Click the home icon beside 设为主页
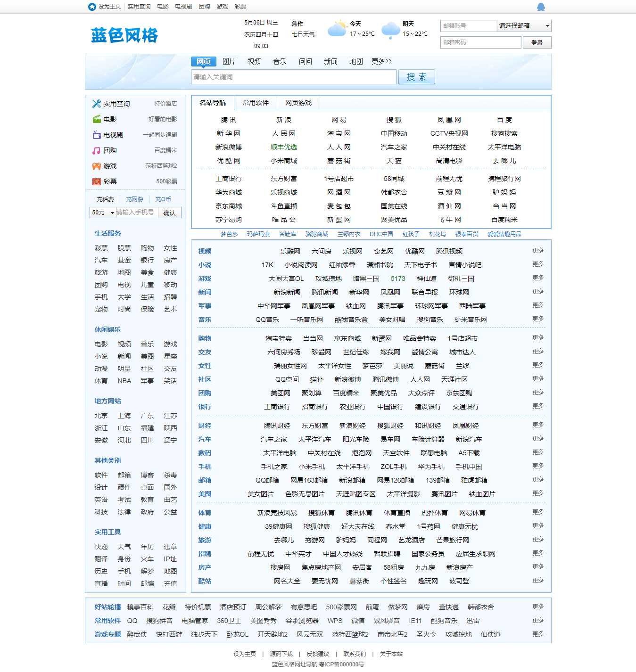 tap(91, 6)
